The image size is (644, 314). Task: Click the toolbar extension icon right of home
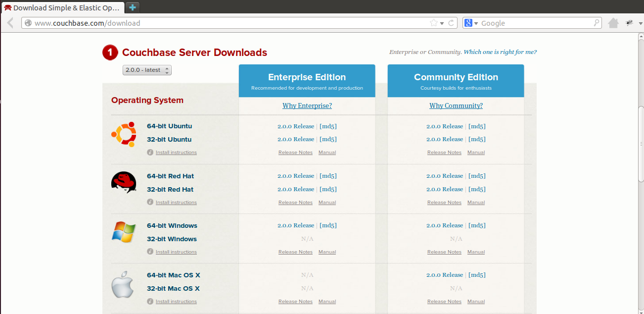tap(630, 23)
